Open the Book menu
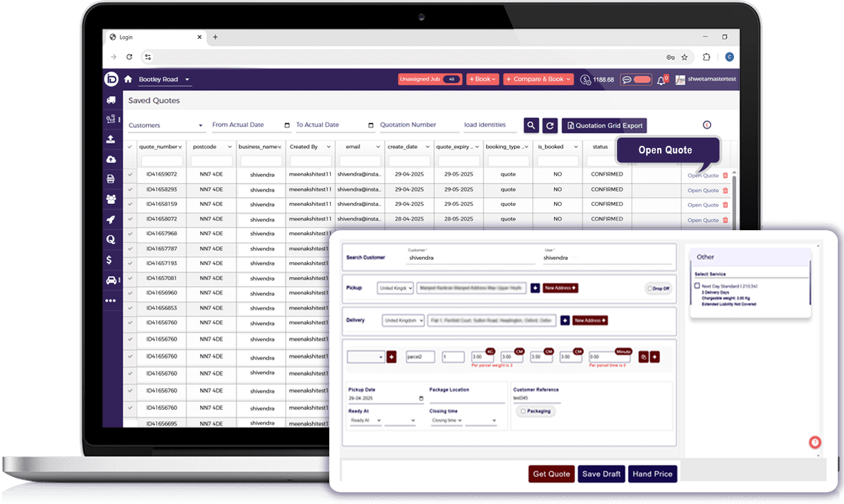Image resolution: width=844 pixels, height=504 pixels. tap(482, 80)
